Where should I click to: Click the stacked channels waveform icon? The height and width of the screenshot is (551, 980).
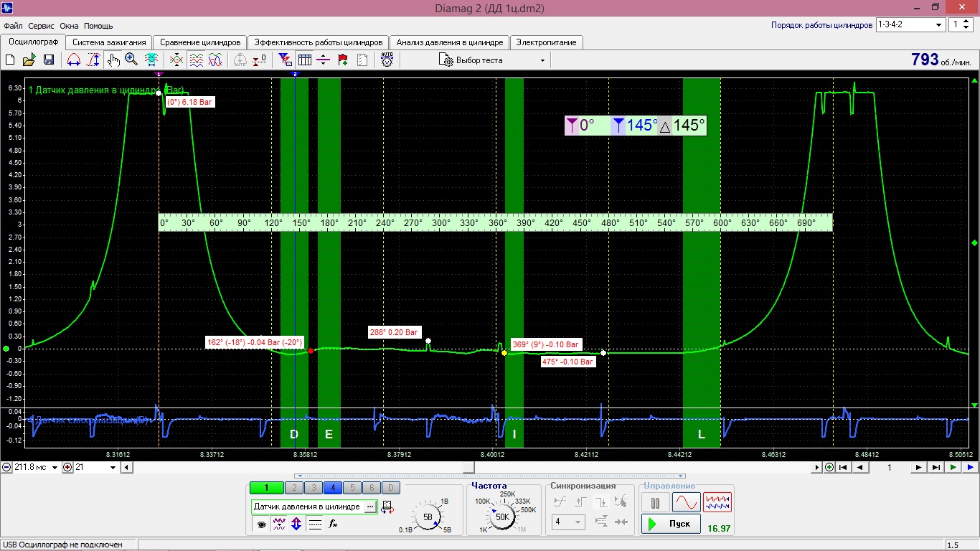pyautogui.click(x=196, y=60)
